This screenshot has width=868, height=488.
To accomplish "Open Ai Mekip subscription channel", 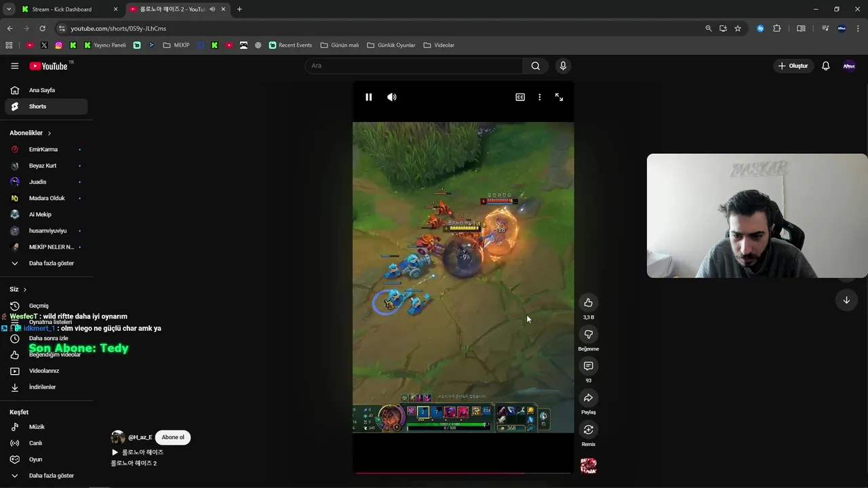I will [x=46, y=214].
